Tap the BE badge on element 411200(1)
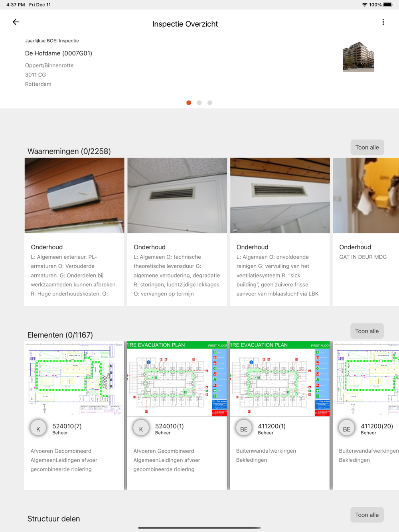 pyautogui.click(x=244, y=429)
